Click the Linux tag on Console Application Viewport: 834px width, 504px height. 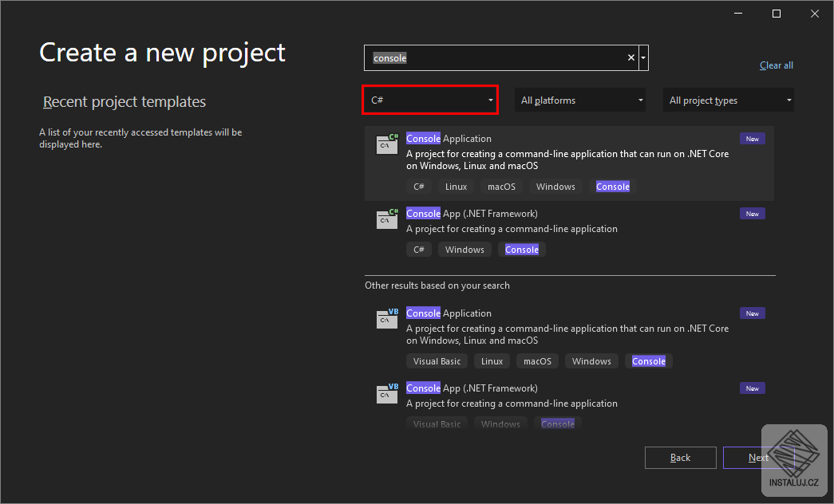pyautogui.click(x=455, y=186)
